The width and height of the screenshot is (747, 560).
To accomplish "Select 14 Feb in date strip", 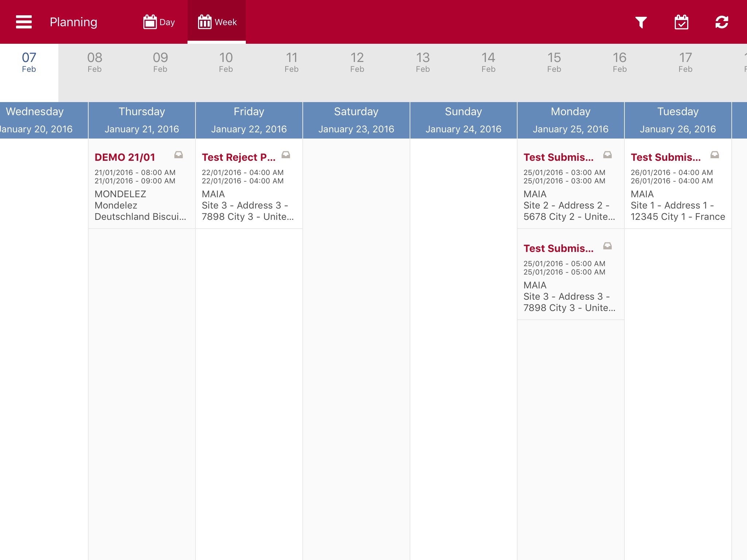I will 488,62.
